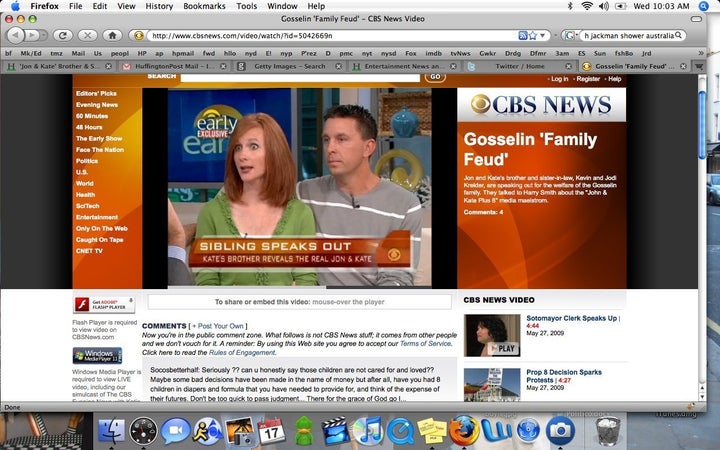Open the Apple menu

coord(16,6)
